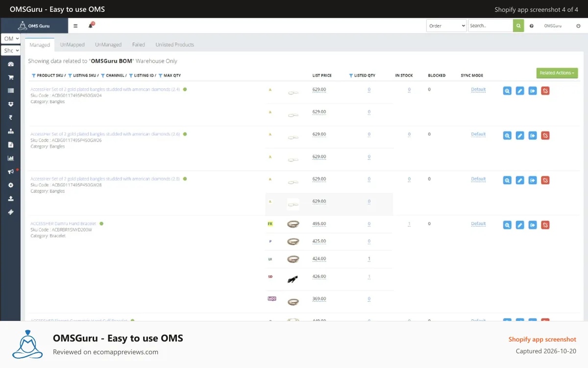This screenshot has height=368, width=588.
Task: Switch to the Failed tab
Action: coord(139,45)
